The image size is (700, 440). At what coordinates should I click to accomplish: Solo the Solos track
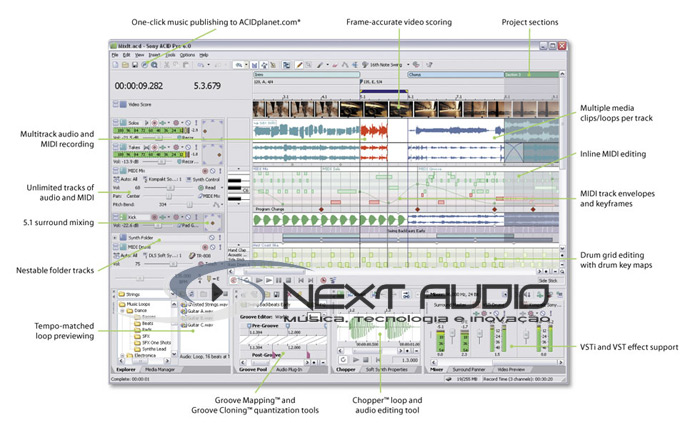[x=196, y=123]
